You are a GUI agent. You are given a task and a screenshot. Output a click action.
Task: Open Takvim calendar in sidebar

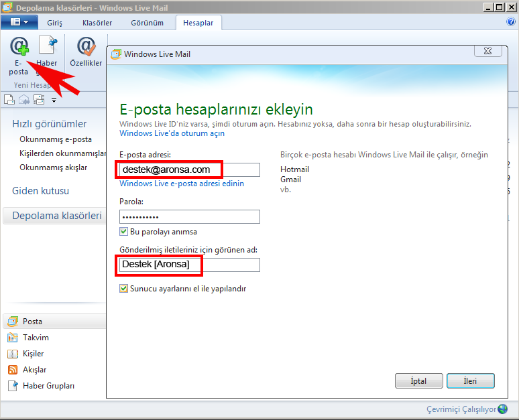click(36, 338)
